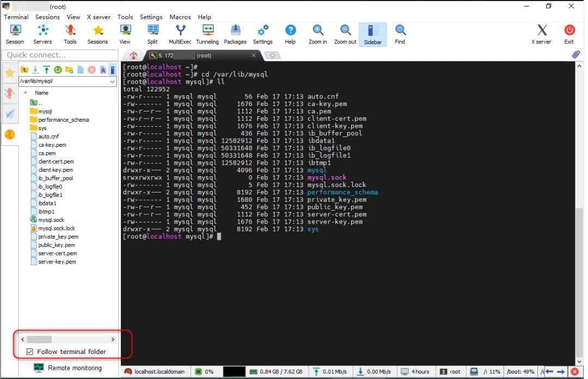Open the Sftp globe sidebar tab
Screen dimensions: 588x379
[10, 134]
